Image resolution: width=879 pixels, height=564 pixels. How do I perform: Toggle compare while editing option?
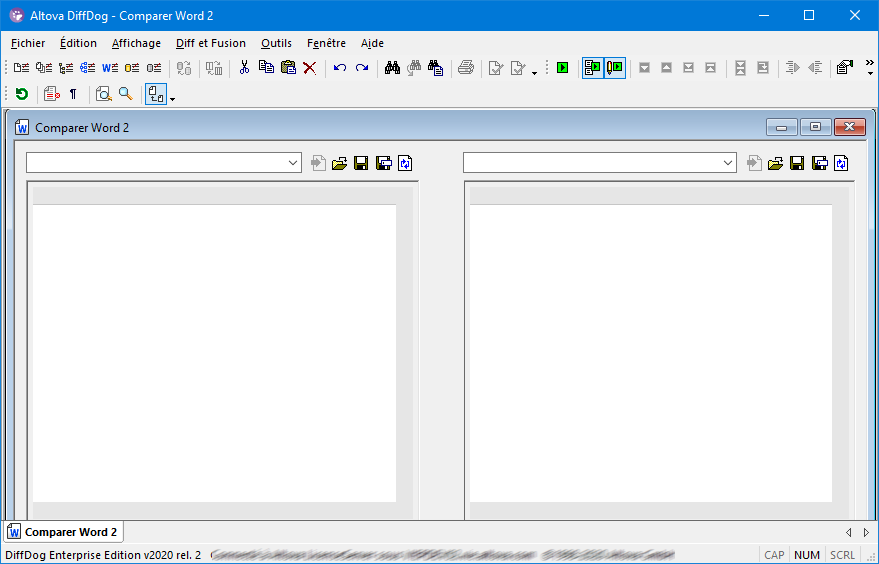point(615,68)
